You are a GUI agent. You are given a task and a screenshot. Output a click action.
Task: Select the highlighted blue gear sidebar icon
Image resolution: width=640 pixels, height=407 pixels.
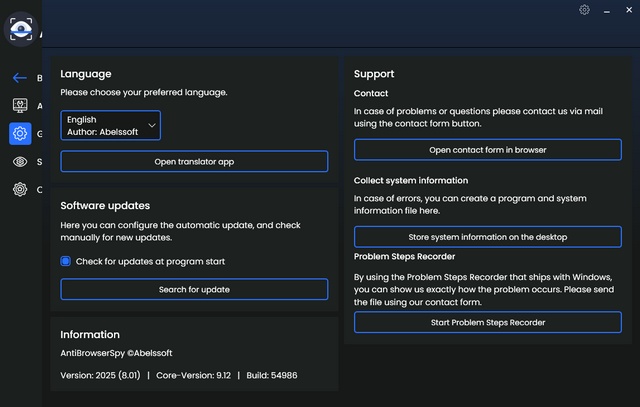coord(20,133)
